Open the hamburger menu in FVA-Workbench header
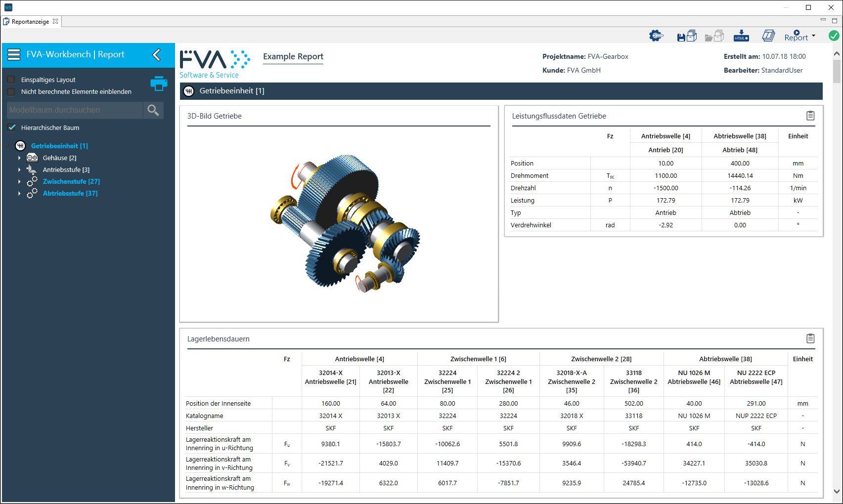 (14, 54)
